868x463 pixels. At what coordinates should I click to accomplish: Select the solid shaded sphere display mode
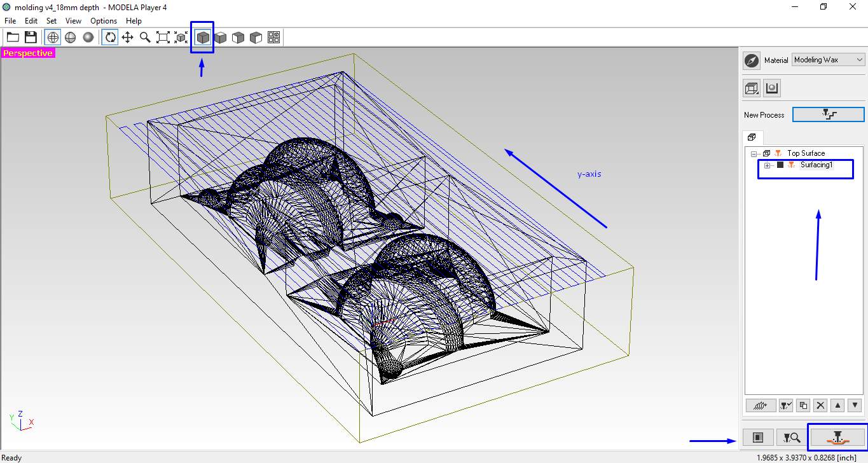pos(88,38)
